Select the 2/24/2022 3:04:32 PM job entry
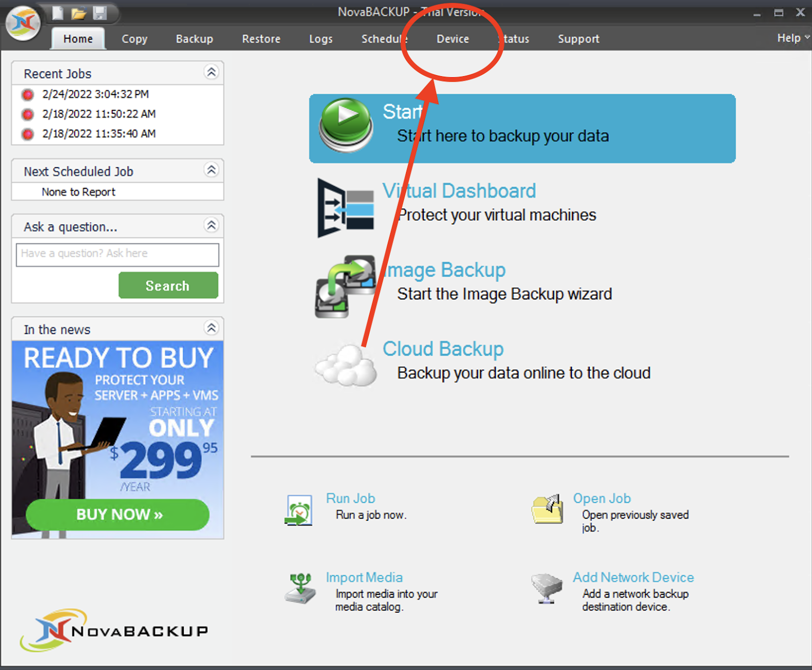 click(95, 94)
